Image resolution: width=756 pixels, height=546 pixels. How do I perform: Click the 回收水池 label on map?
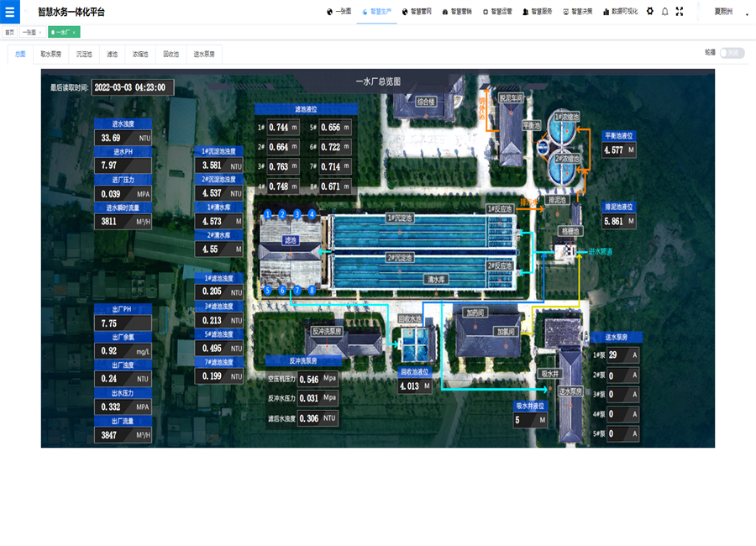(x=409, y=319)
